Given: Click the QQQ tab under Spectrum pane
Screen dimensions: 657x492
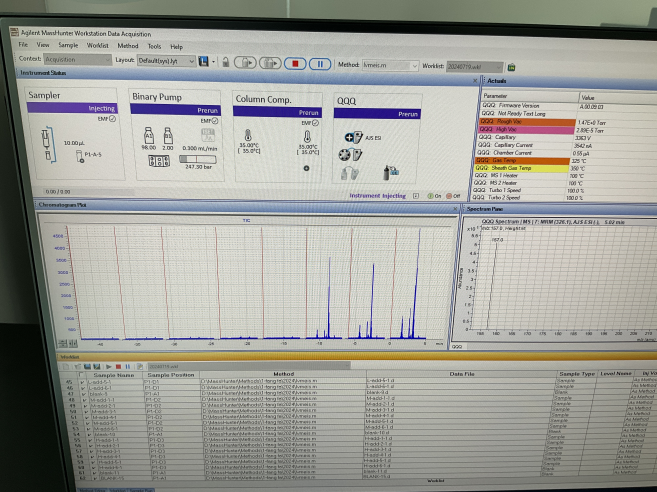Looking at the screenshot, I should [x=457, y=347].
